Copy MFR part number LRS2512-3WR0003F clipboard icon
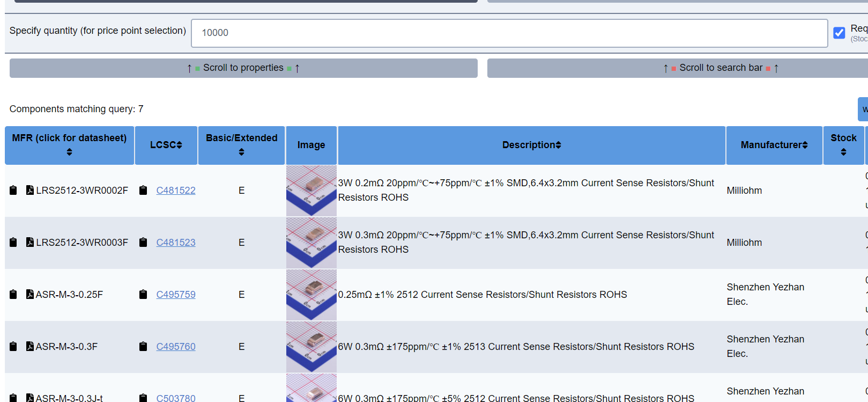Screen dimensions: 868x402 (13, 243)
